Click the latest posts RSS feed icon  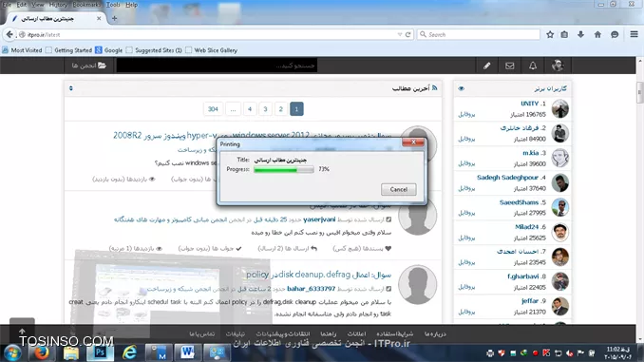434,88
